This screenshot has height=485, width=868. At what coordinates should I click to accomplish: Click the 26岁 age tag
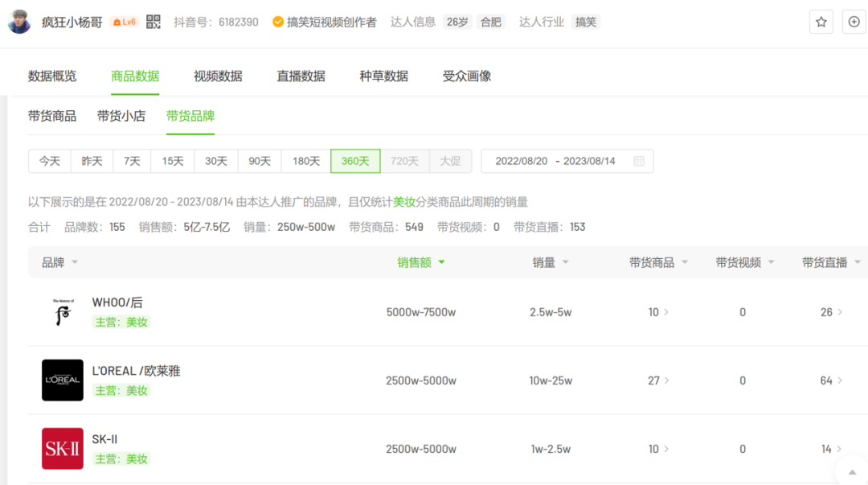(x=457, y=23)
